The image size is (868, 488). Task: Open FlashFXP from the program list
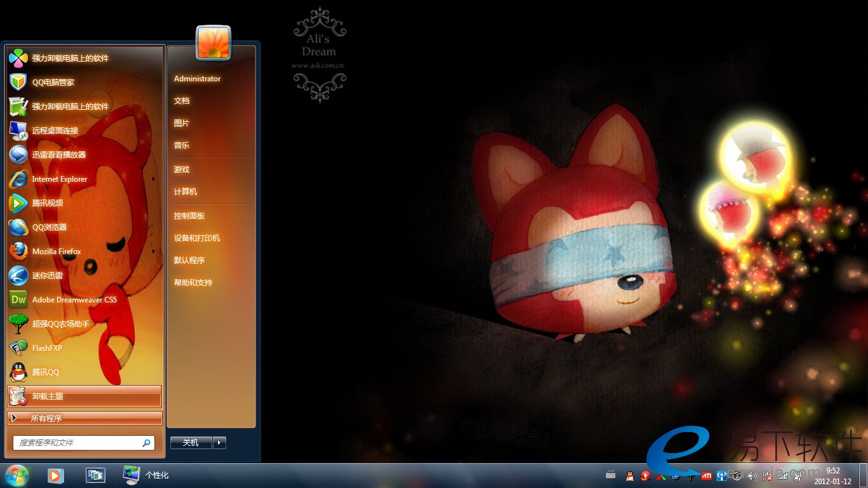pos(47,348)
